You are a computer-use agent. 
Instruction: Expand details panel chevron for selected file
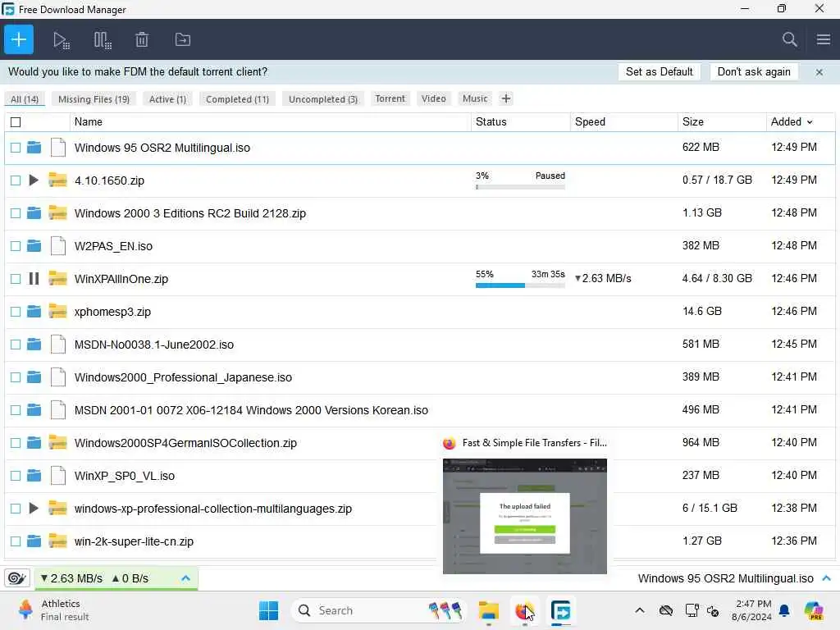coord(826,578)
